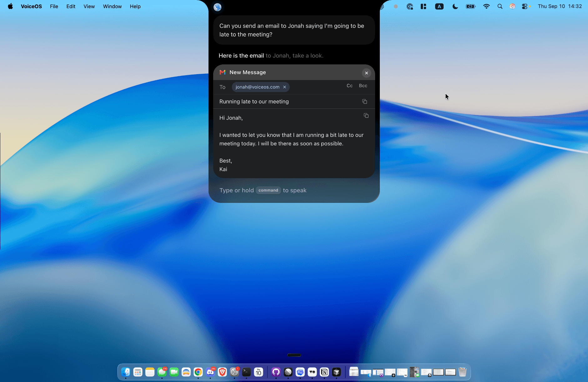Open the battery status menu
The image size is (588, 382).
pyautogui.click(x=470, y=6)
